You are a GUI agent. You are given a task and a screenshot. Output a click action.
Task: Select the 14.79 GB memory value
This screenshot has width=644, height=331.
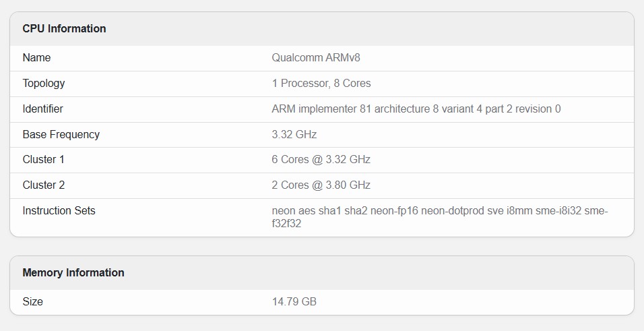[x=294, y=302]
